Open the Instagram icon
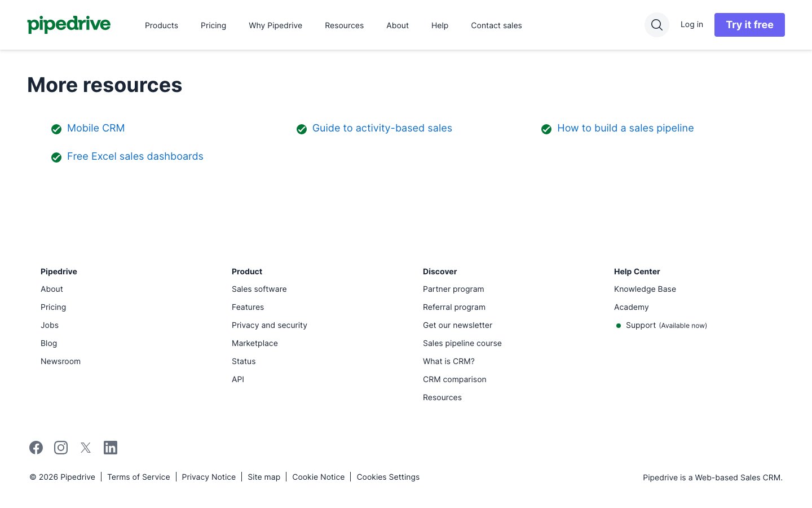Viewport: 812px width, 508px height. pos(61,447)
